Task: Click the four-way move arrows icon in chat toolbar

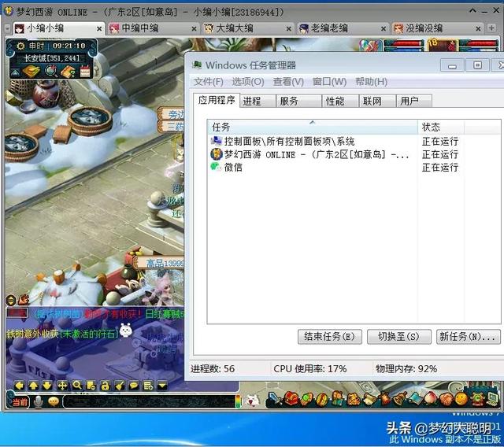Action: click(62, 385)
